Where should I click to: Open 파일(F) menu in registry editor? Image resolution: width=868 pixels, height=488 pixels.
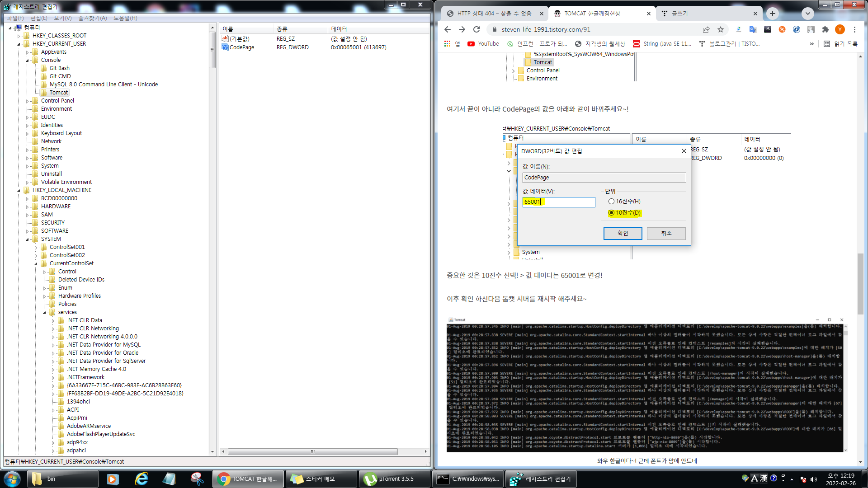(x=15, y=18)
